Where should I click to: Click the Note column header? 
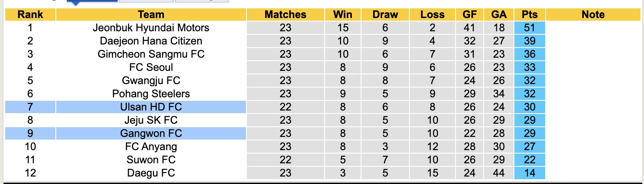(x=593, y=15)
